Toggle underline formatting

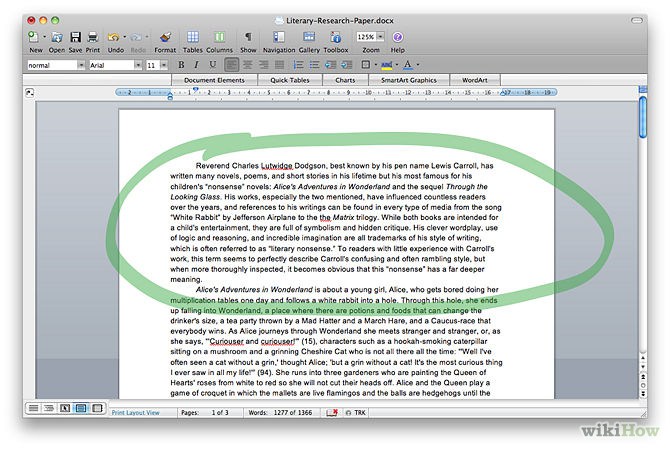pos(212,65)
